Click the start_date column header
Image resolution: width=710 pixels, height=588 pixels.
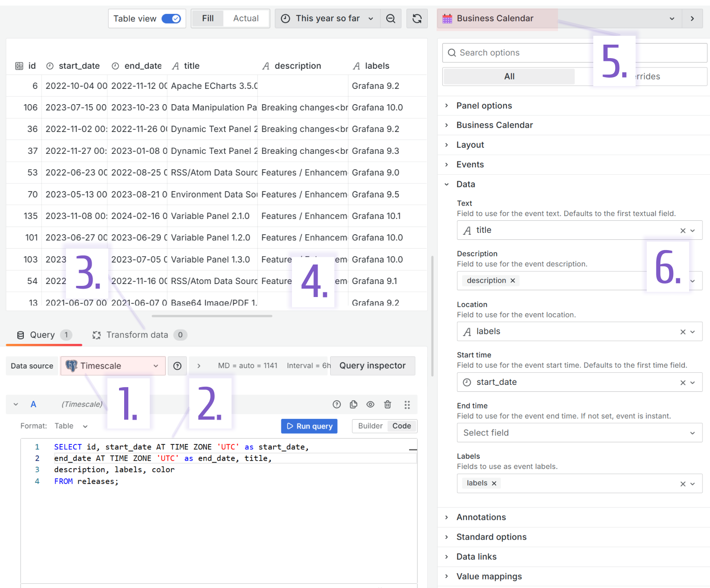pos(73,66)
